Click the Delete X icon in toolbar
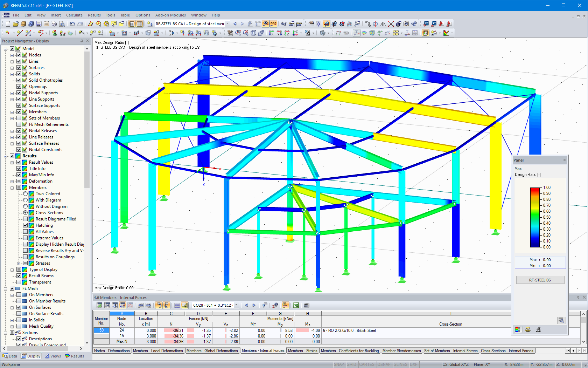Image resolution: width=588 pixels, height=368 pixels. pos(391,24)
